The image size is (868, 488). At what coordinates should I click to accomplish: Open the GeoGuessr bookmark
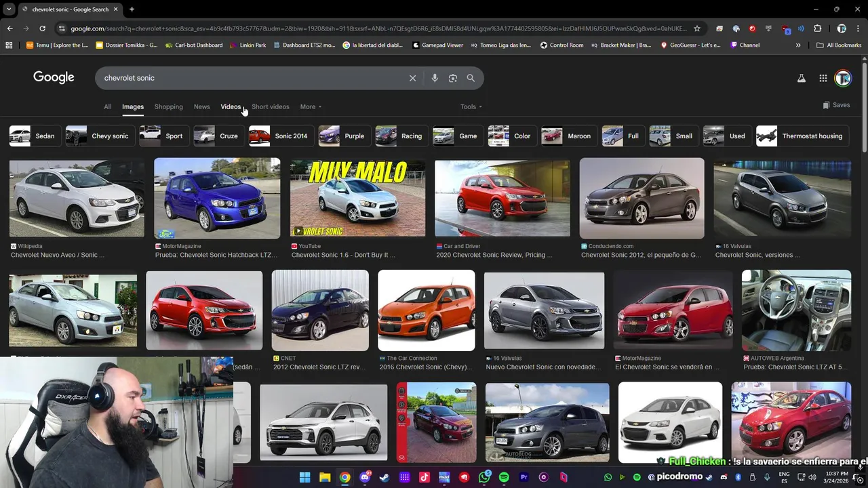point(690,45)
